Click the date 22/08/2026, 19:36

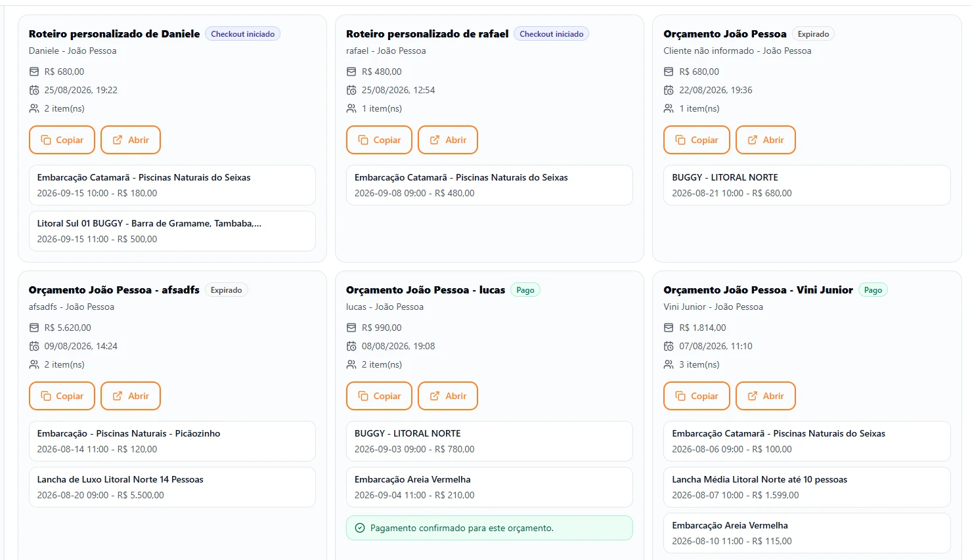[716, 90]
